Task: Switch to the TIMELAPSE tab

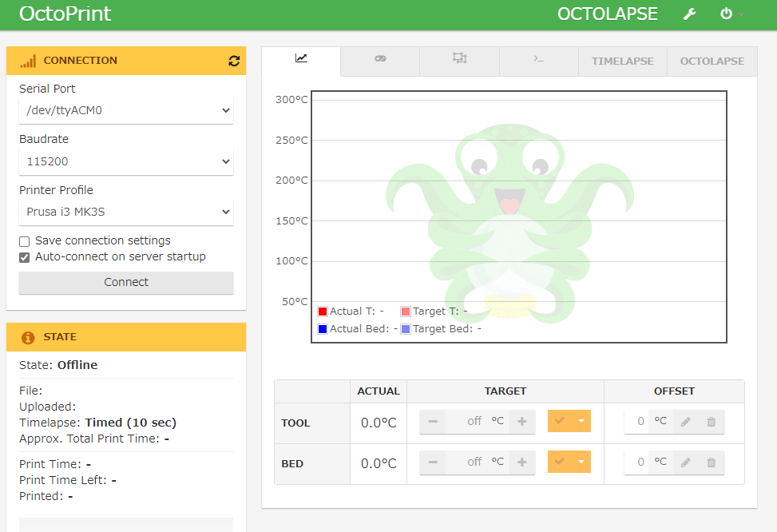Action: pyautogui.click(x=622, y=60)
